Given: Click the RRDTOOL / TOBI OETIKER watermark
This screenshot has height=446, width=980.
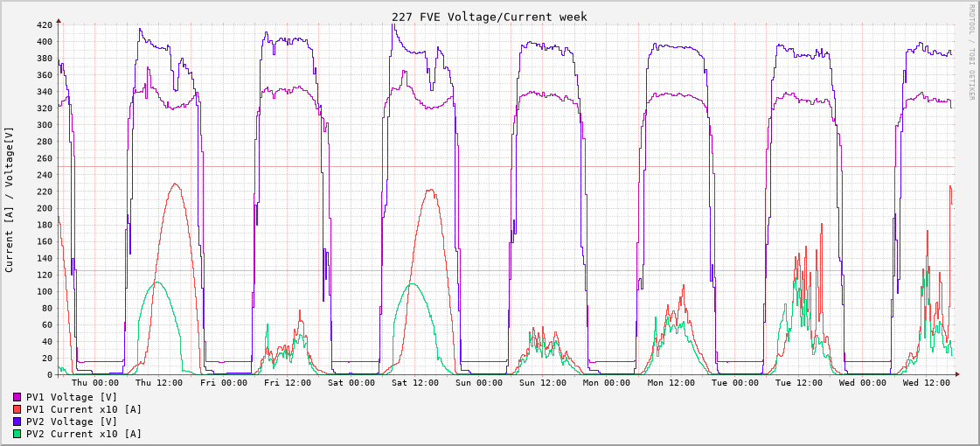Looking at the screenshot, I should point(970,52).
